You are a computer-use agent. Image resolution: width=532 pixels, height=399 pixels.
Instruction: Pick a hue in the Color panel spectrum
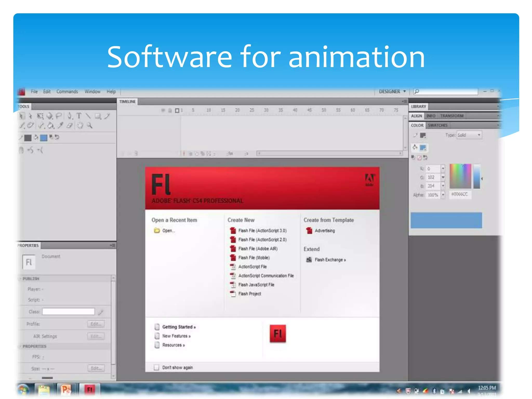click(460, 176)
